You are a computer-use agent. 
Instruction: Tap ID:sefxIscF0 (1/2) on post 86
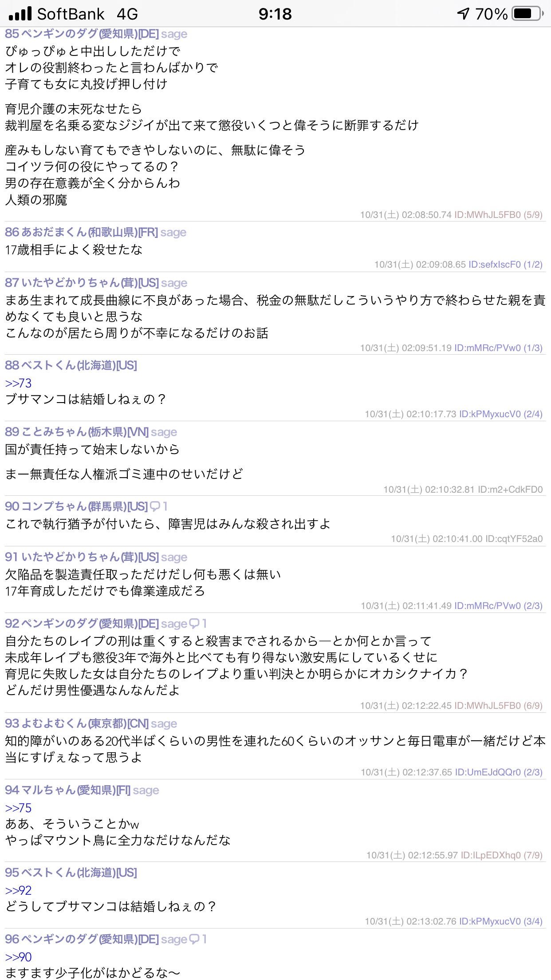[x=505, y=265]
